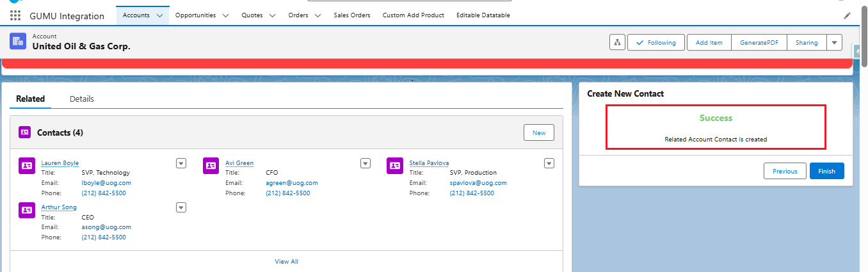Click the pencil edit icon in the navigation bar

[848, 15]
